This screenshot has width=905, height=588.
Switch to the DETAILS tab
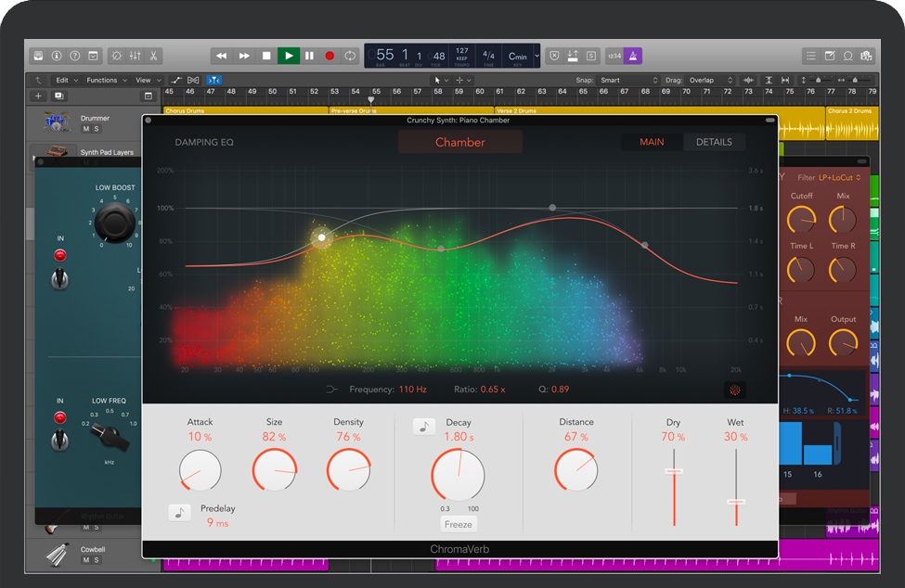(714, 142)
